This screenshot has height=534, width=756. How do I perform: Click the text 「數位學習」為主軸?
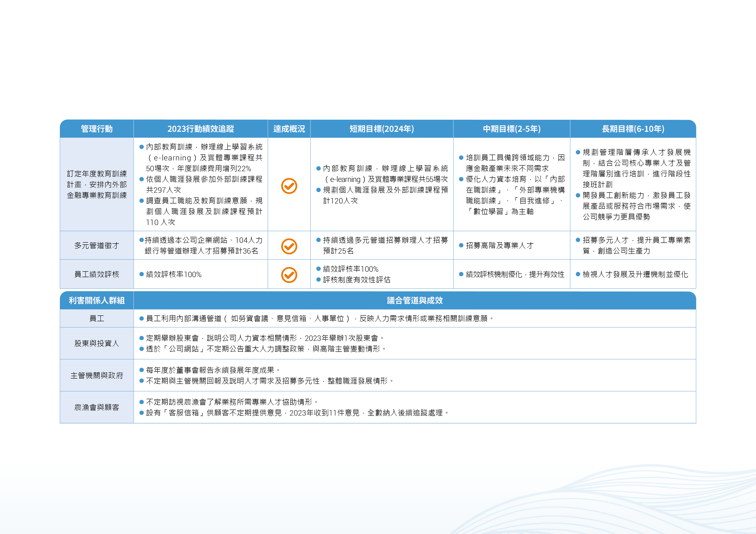click(x=500, y=211)
